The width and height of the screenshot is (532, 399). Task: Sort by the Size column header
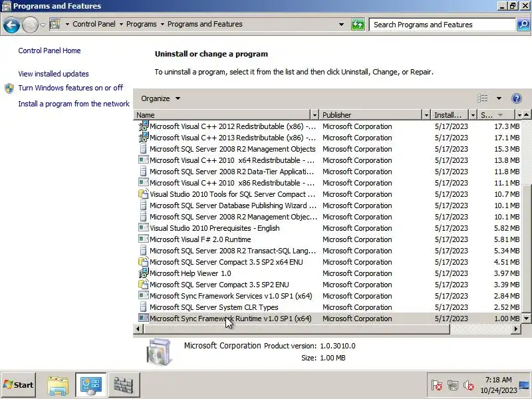coord(496,115)
